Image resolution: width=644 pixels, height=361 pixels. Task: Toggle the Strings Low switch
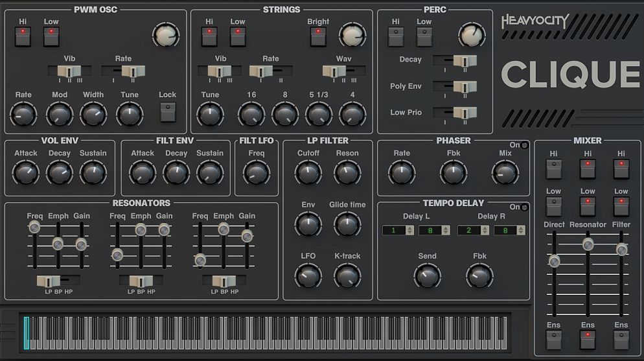tap(238, 36)
